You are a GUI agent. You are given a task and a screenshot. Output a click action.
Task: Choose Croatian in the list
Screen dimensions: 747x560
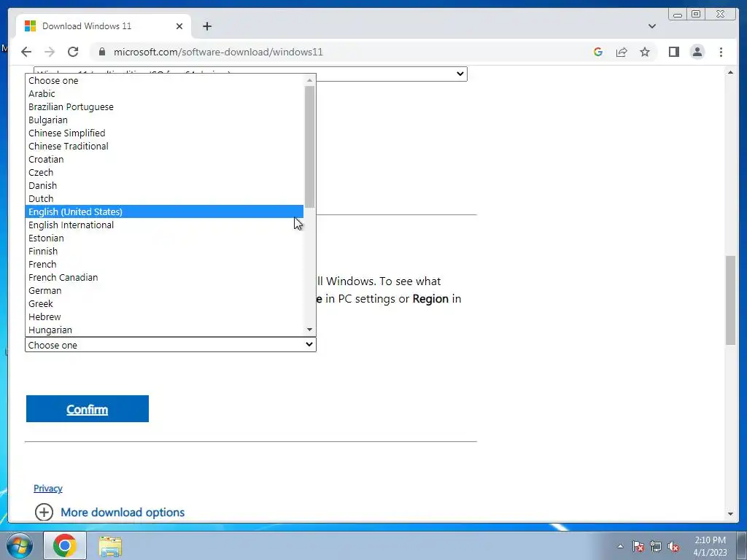[164, 159]
